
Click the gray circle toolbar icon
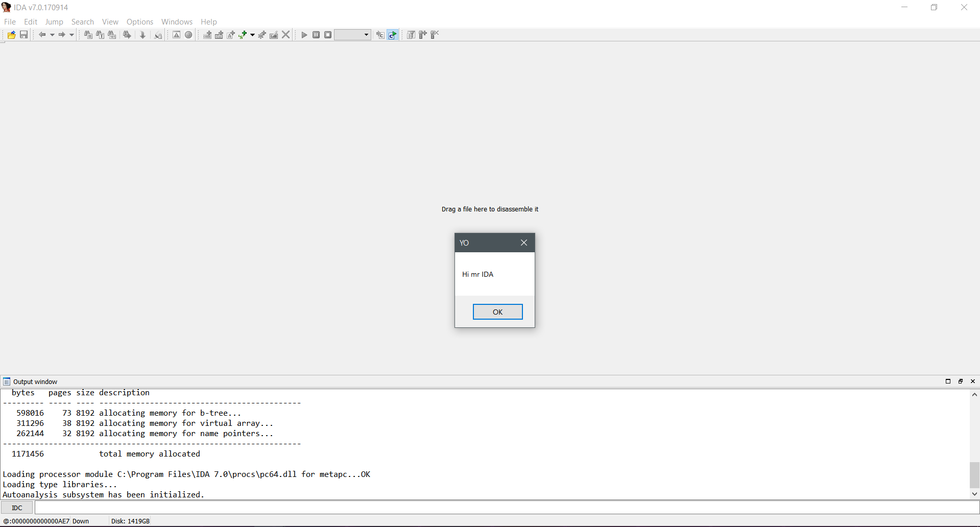pos(188,35)
